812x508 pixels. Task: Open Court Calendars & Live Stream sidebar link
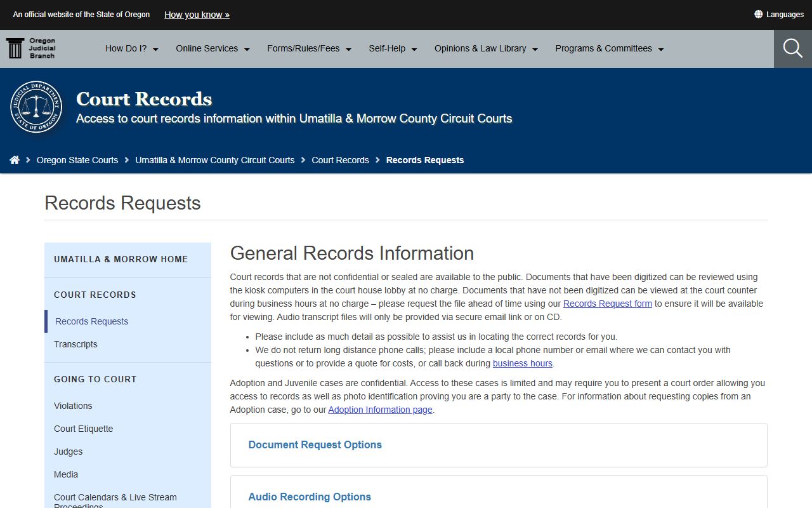[115, 501]
